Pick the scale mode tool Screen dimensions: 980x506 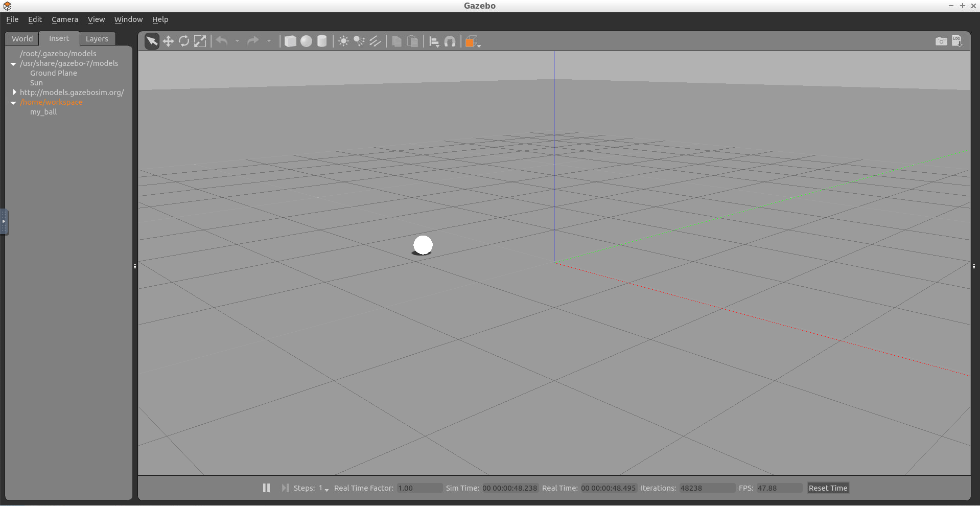(x=200, y=41)
